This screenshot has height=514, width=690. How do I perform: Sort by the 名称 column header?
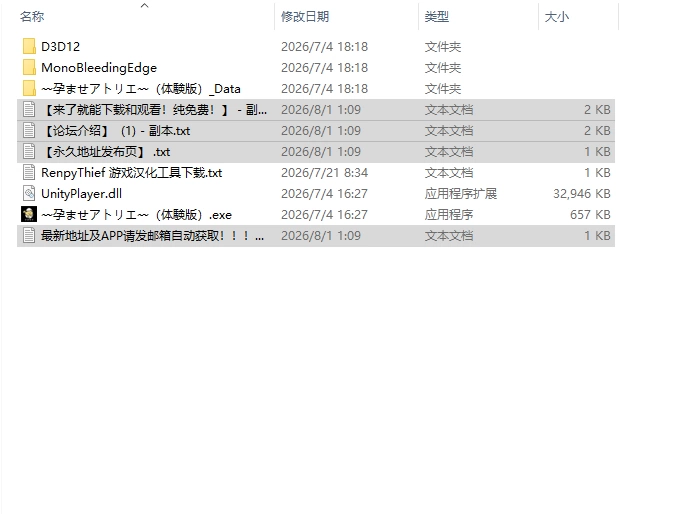point(32,17)
